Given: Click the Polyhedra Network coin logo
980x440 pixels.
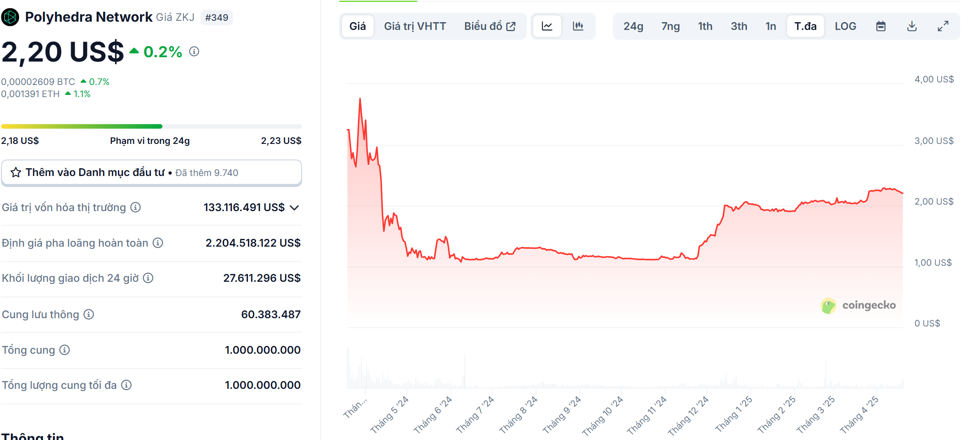Looking at the screenshot, I should [10, 17].
